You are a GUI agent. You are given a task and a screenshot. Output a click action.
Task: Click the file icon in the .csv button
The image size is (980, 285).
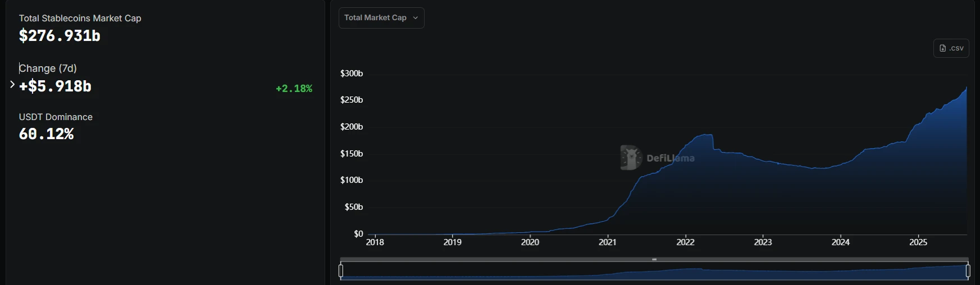coord(943,48)
